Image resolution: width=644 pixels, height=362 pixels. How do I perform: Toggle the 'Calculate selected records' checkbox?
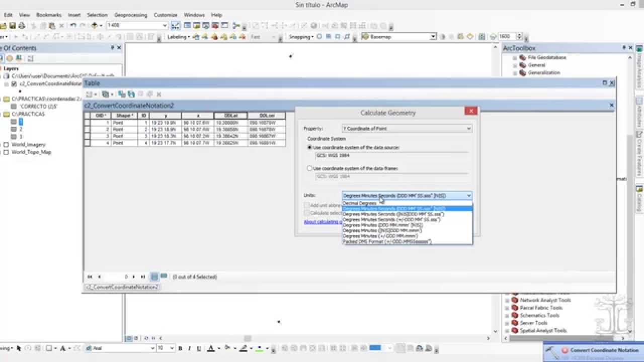(x=306, y=213)
